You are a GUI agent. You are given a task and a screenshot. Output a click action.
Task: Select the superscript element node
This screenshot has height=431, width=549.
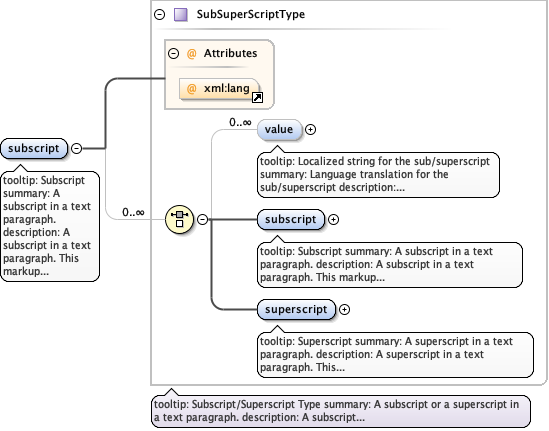coord(296,310)
